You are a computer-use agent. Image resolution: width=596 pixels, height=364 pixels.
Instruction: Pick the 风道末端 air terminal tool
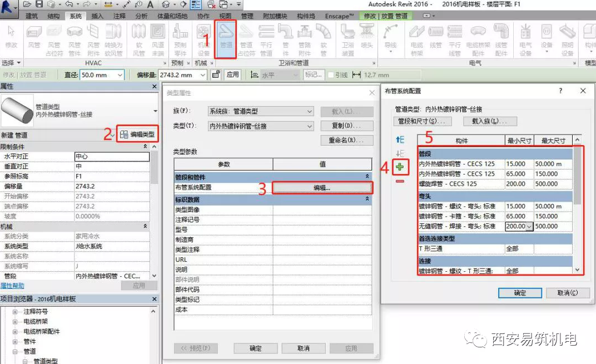[x=158, y=40]
